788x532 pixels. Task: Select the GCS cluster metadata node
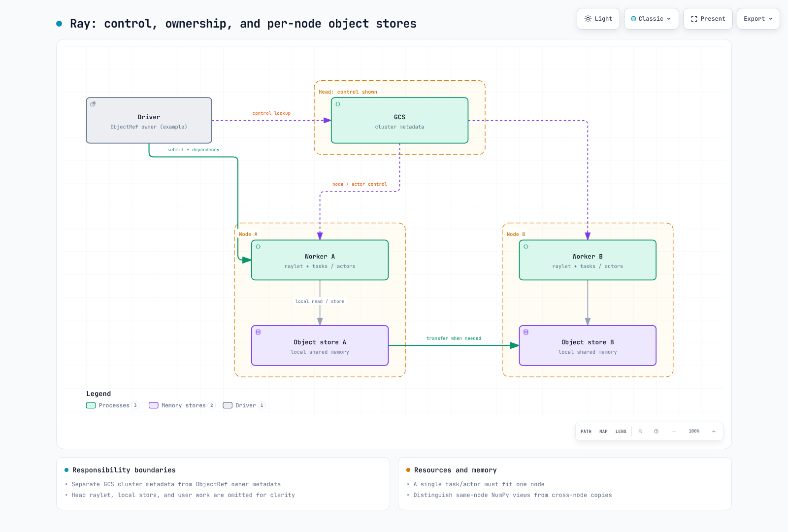pyautogui.click(x=399, y=121)
